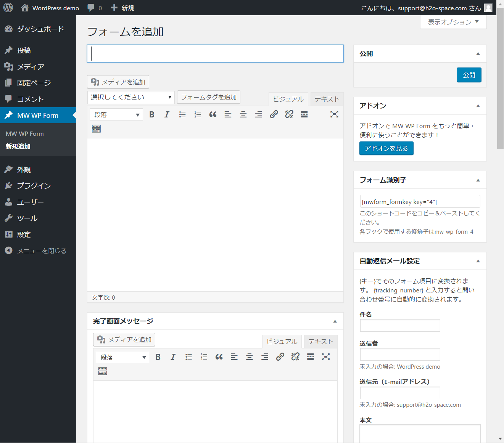504x443 pixels.
Task: Click the italic icon in main editor
Action: [167, 114]
